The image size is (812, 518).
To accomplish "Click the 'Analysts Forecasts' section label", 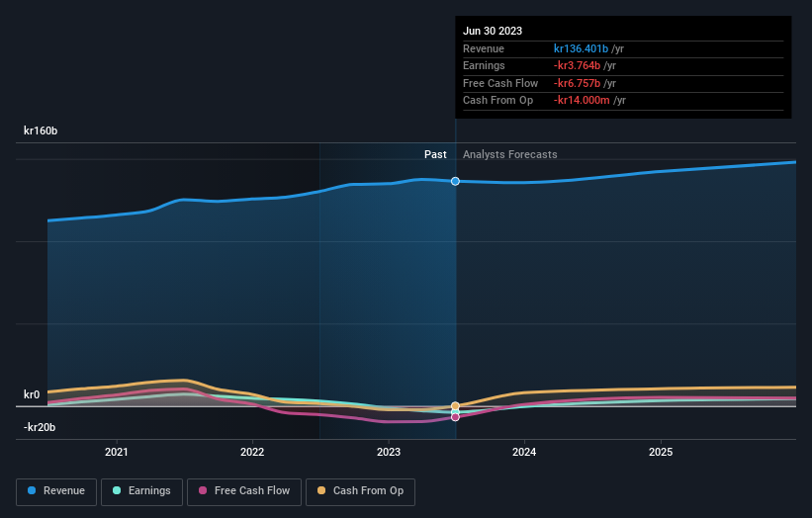I will [510, 154].
